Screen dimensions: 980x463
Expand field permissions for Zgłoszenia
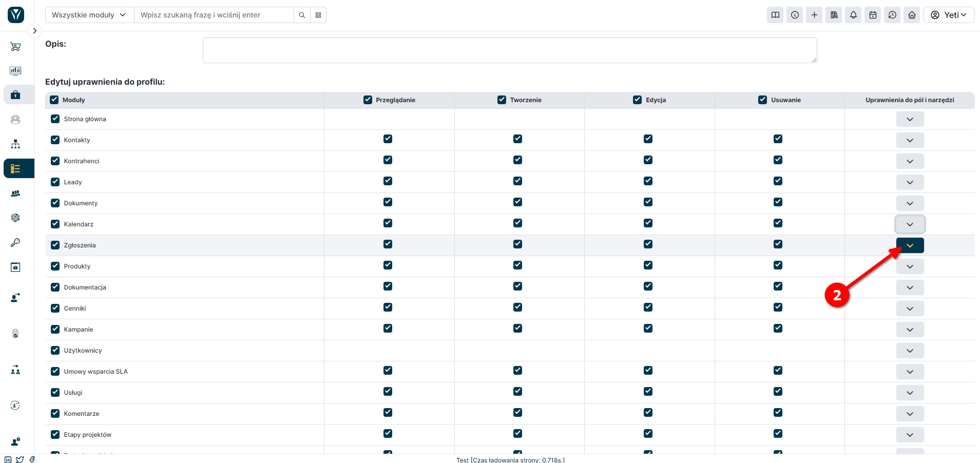pos(910,245)
